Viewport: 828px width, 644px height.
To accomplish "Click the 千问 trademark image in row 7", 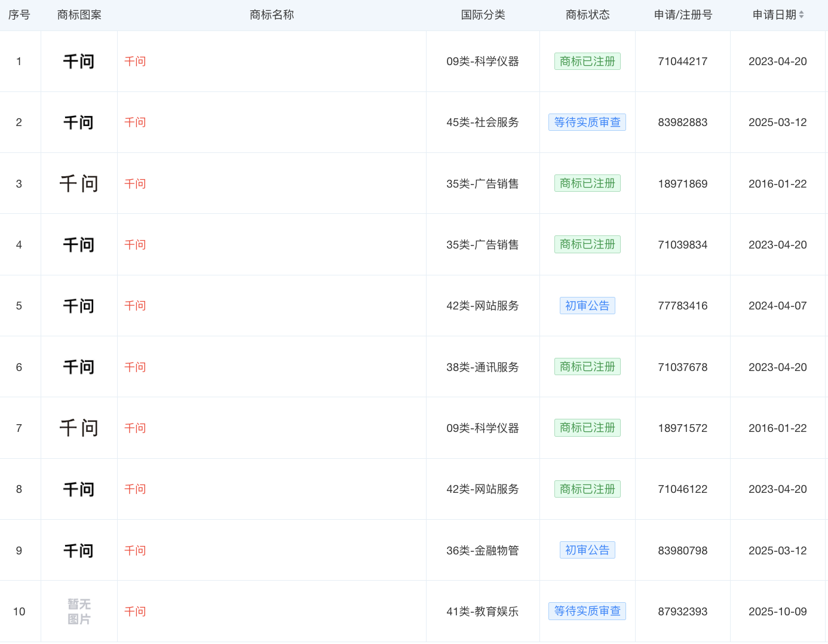I will [x=79, y=428].
